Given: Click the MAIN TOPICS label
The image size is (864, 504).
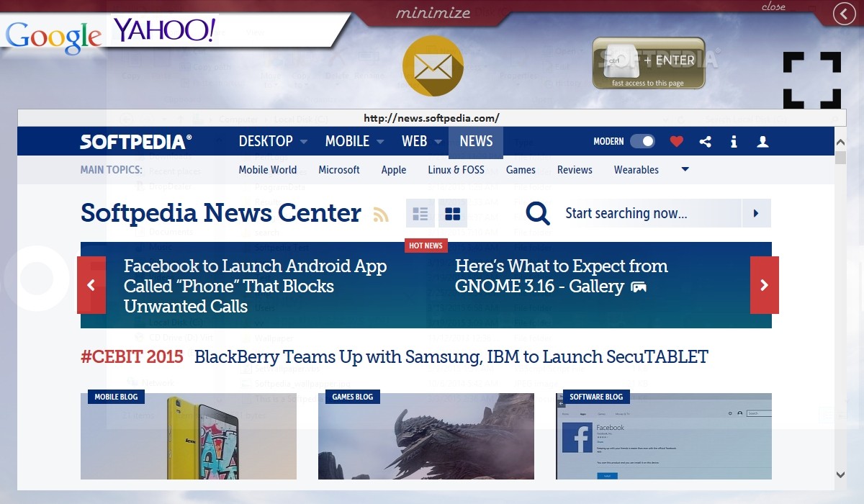Looking at the screenshot, I should 111,170.
